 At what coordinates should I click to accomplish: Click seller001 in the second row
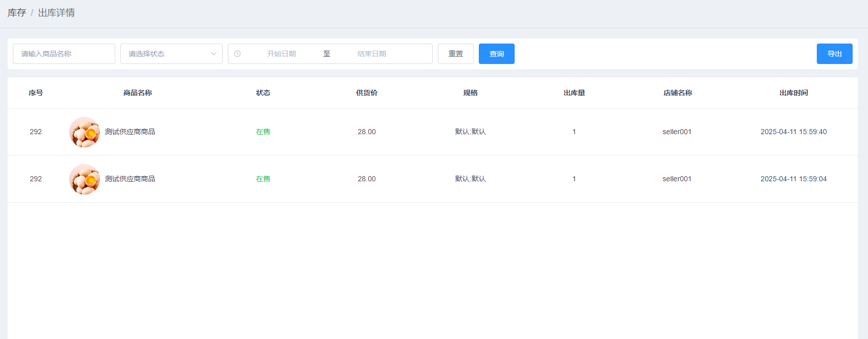pos(676,179)
